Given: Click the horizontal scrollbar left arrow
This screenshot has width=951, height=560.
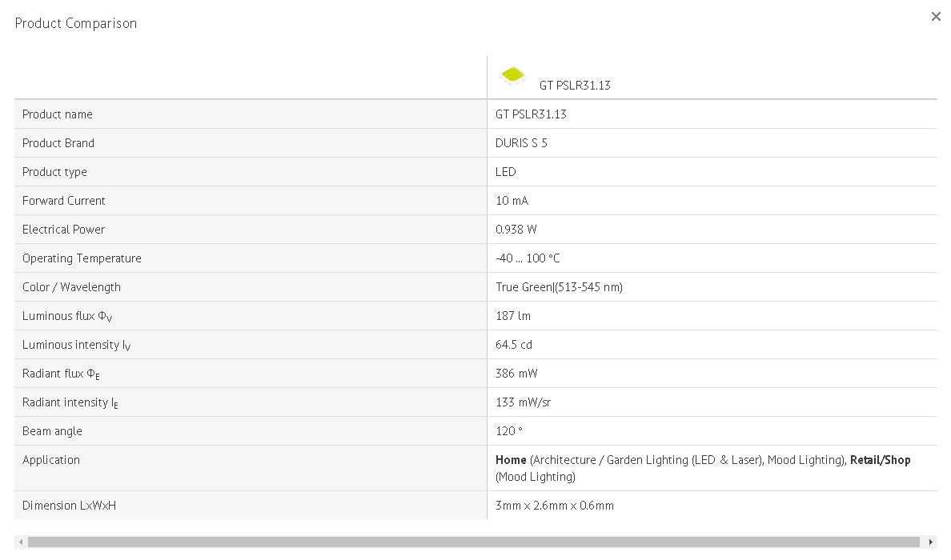Looking at the screenshot, I should [x=22, y=542].
